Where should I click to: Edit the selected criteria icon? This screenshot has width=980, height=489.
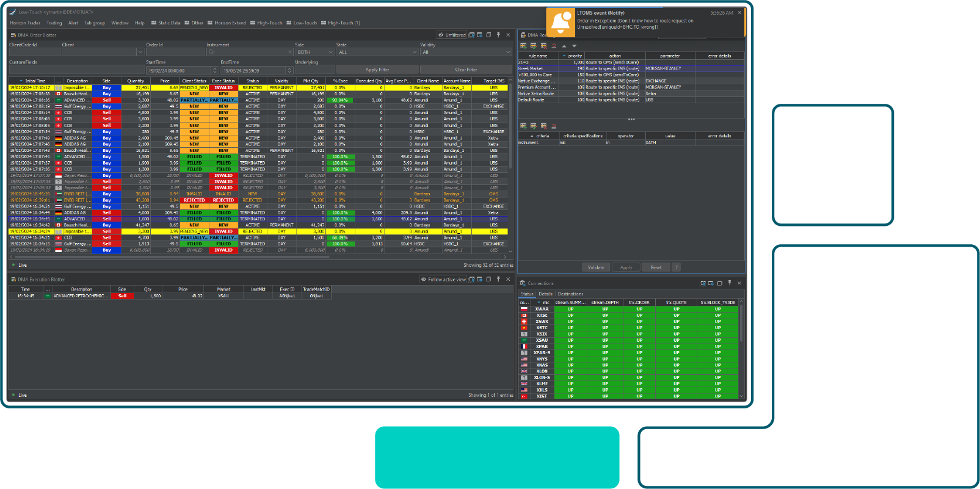pos(533,126)
